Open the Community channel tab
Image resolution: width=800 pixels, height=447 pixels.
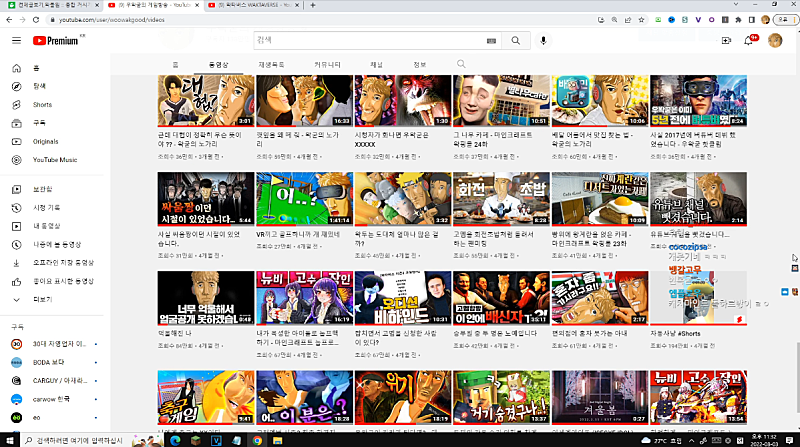click(x=327, y=65)
